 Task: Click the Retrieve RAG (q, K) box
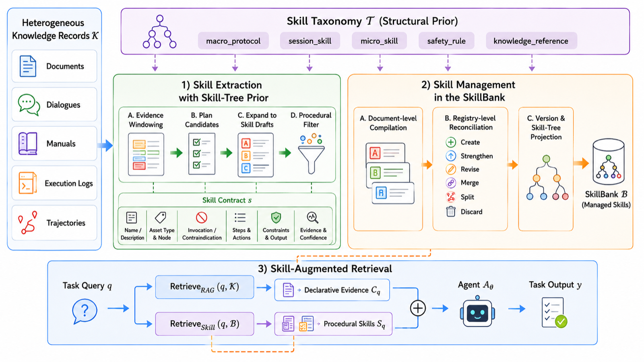(x=204, y=287)
